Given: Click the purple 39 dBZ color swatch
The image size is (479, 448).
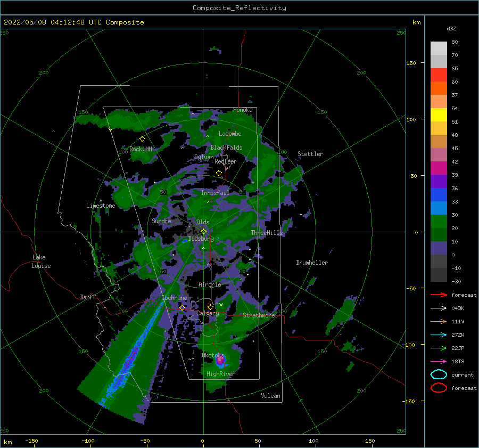Looking at the screenshot, I should (439, 181).
